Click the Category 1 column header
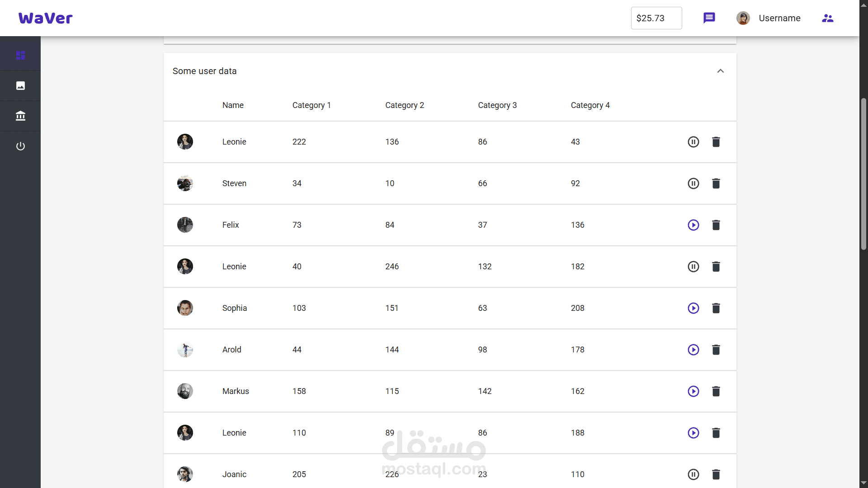 tap(311, 105)
